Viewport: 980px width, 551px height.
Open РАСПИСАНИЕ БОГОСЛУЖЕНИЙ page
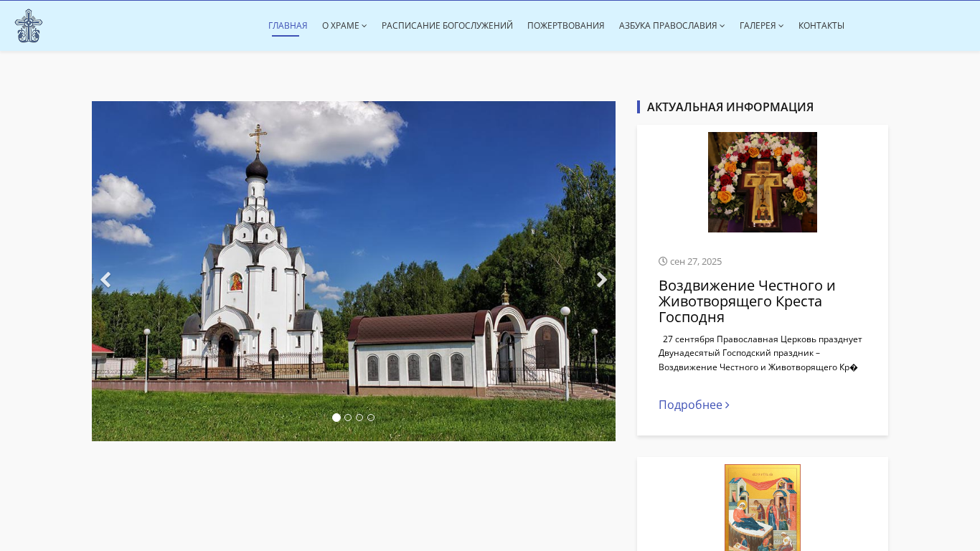pos(447,26)
